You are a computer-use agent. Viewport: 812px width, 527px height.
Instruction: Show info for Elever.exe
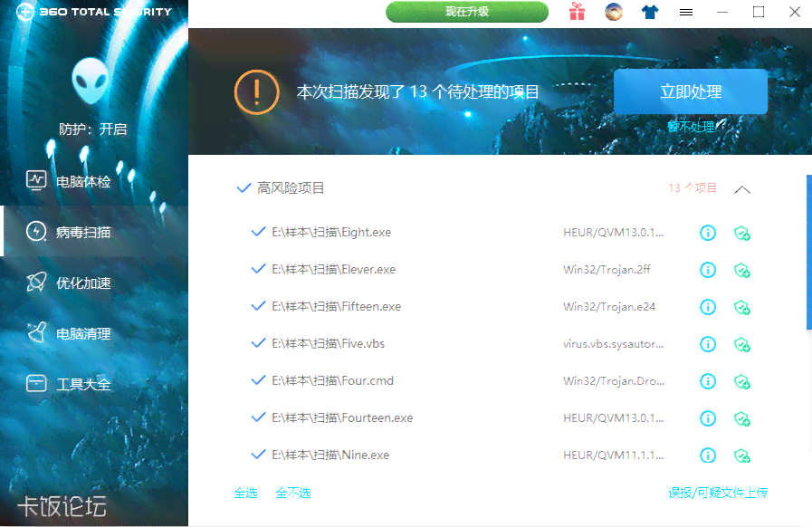coord(708,270)
